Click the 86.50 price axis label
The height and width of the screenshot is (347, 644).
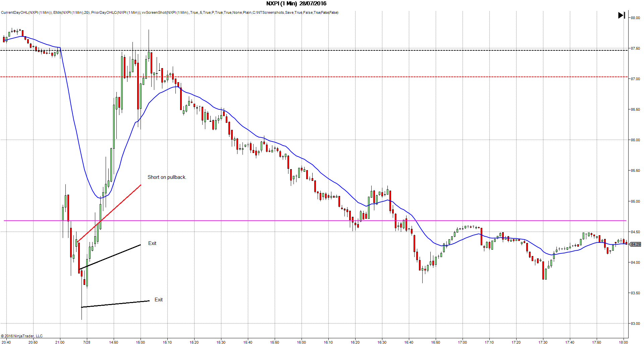click(x=635, y=109)
